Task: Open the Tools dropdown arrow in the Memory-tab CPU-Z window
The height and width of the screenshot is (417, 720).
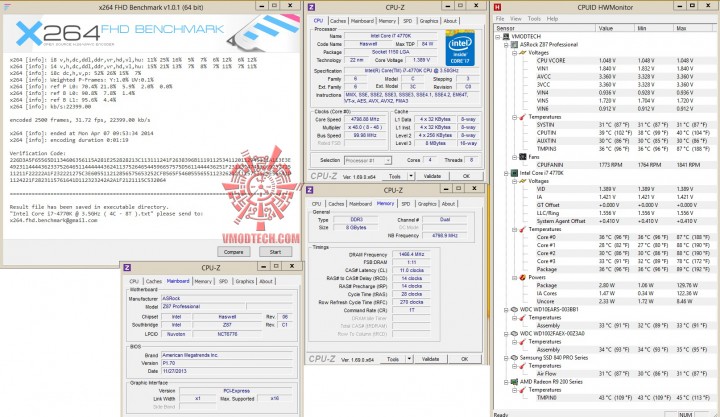Action: click(x=409, y=359)
